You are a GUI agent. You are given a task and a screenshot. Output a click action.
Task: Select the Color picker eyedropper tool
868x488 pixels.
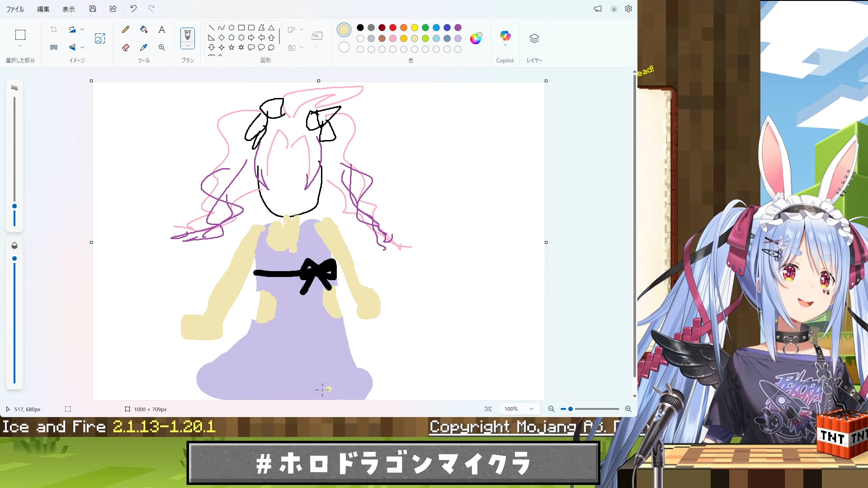pyautogui.click(x=144, y=47)
